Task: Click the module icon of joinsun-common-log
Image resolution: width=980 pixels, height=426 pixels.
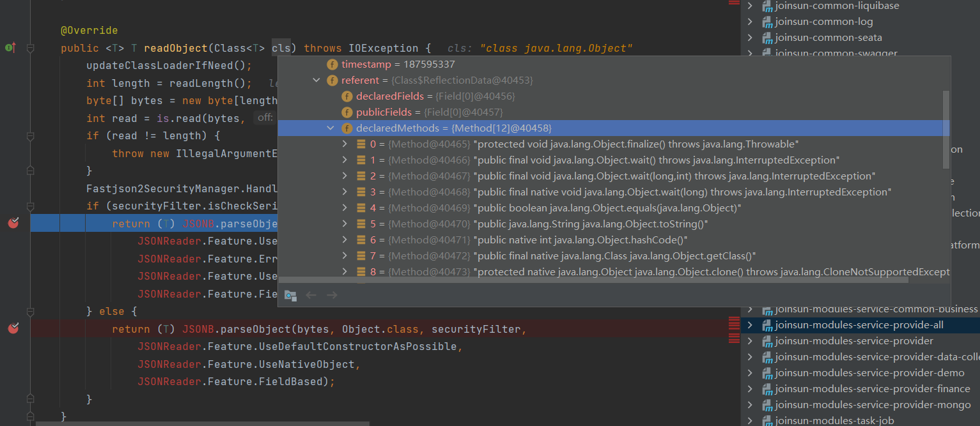Action: (768, 22)
